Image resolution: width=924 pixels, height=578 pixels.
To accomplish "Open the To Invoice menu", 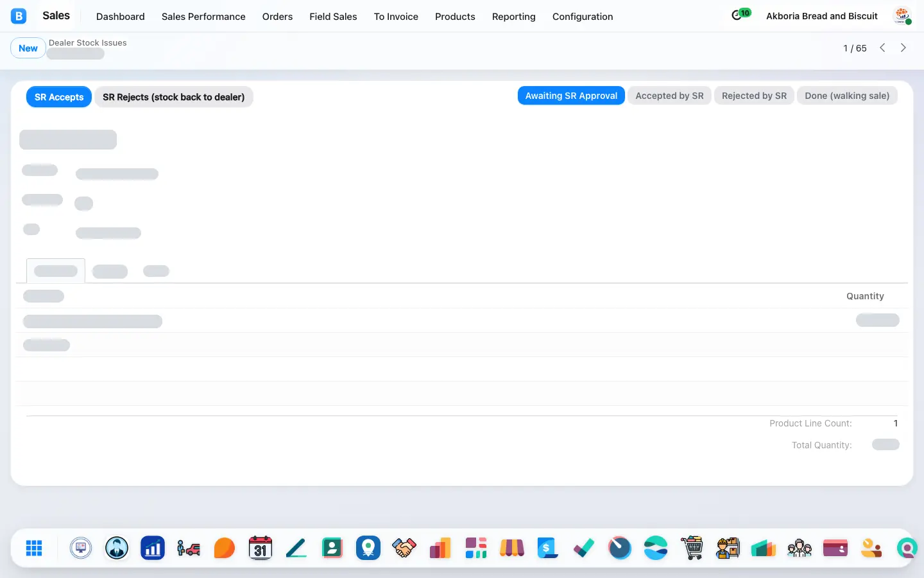I will coord(396,16).
